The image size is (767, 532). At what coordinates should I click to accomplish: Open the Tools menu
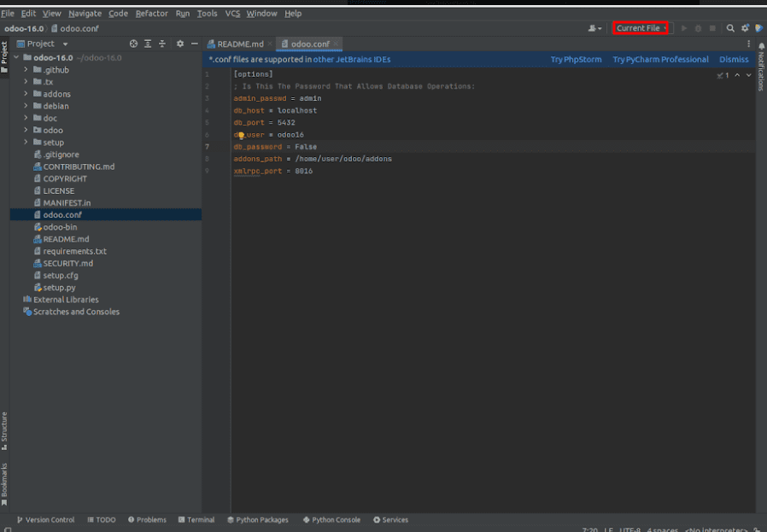207,14
